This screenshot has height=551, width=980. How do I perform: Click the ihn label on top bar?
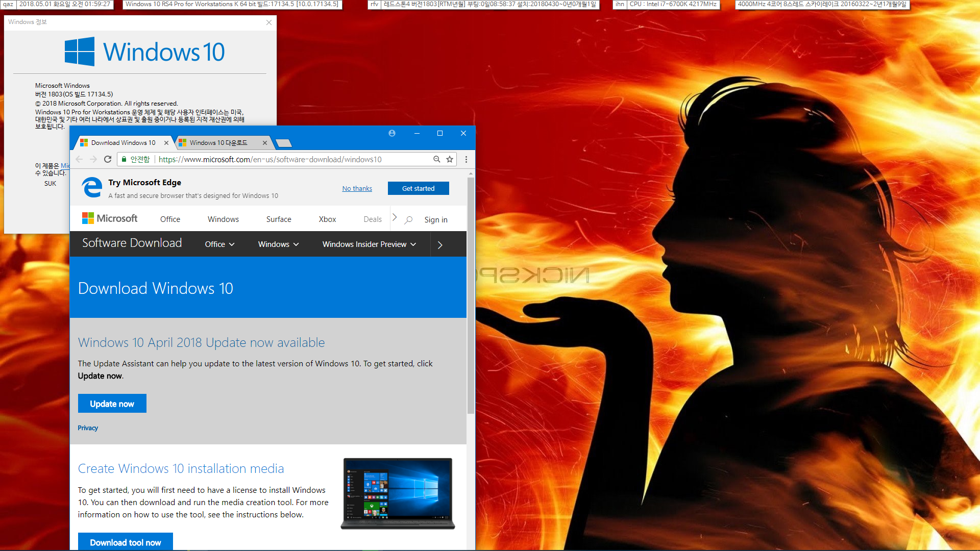coord(619,4)
